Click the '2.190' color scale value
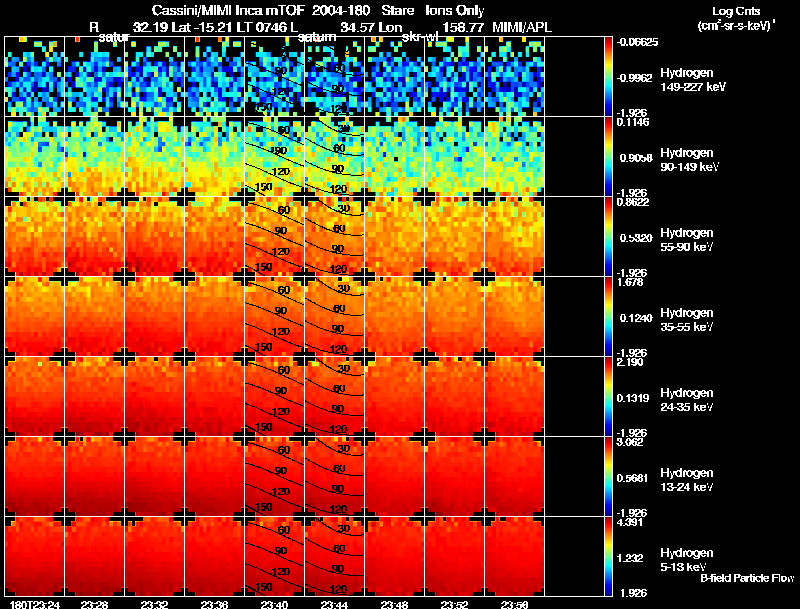Viewport: 800px width, 609px height. (630, 362)
